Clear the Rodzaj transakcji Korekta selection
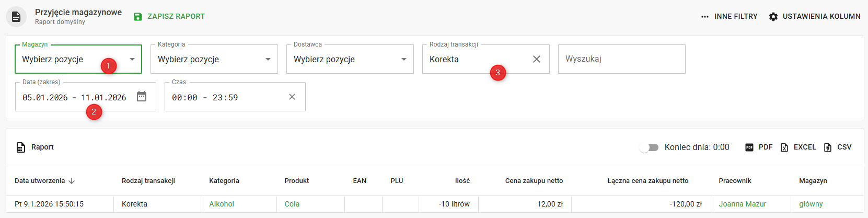This screenshot has width=868, height=218. tap(536, 59)
